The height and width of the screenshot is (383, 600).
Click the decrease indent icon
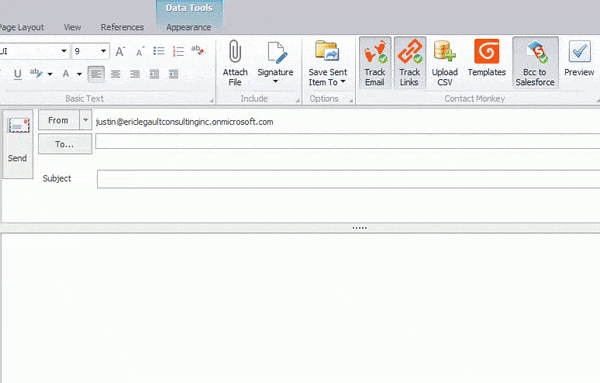point(154,74)
